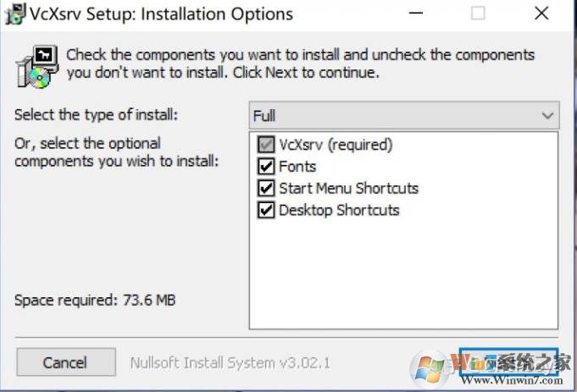Viewport: 577px width, 392px height.
Task: Click the Nullsoft Install System v3.02.1 text
Action: tap(230, 363)
